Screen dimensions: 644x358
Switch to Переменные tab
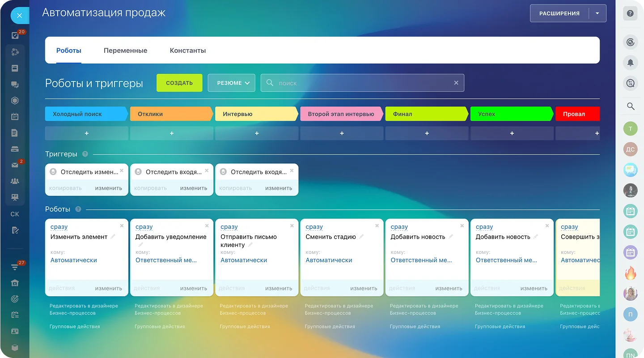[x=125, y=51]
